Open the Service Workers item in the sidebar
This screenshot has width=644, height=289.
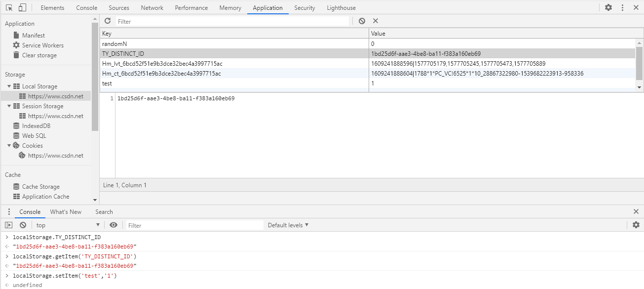43,45
